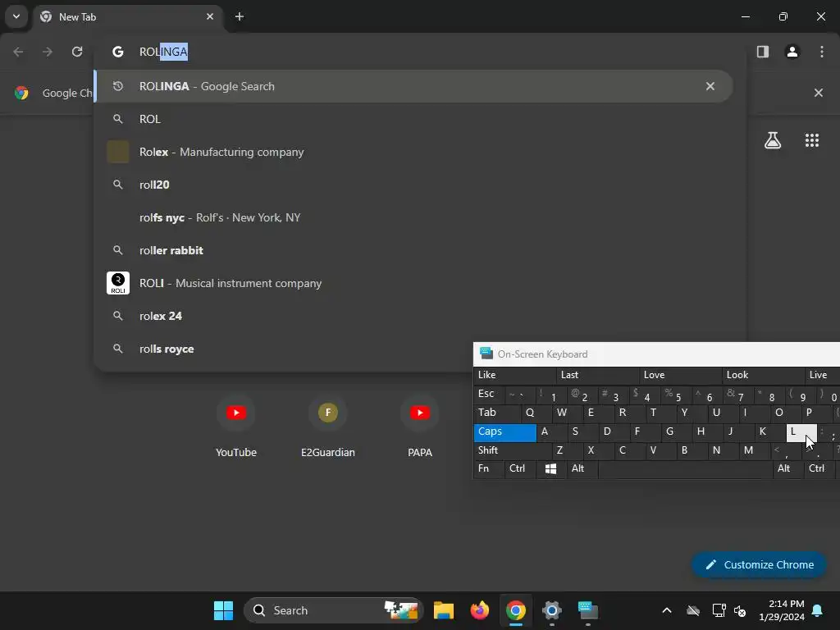Choose the 'Like' word prediction

515,375
